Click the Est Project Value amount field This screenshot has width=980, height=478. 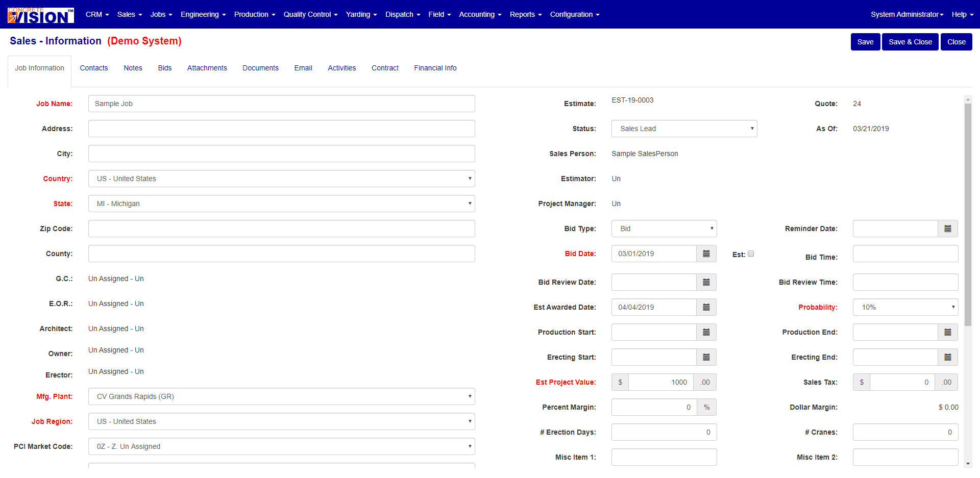(x=660, y=382)
